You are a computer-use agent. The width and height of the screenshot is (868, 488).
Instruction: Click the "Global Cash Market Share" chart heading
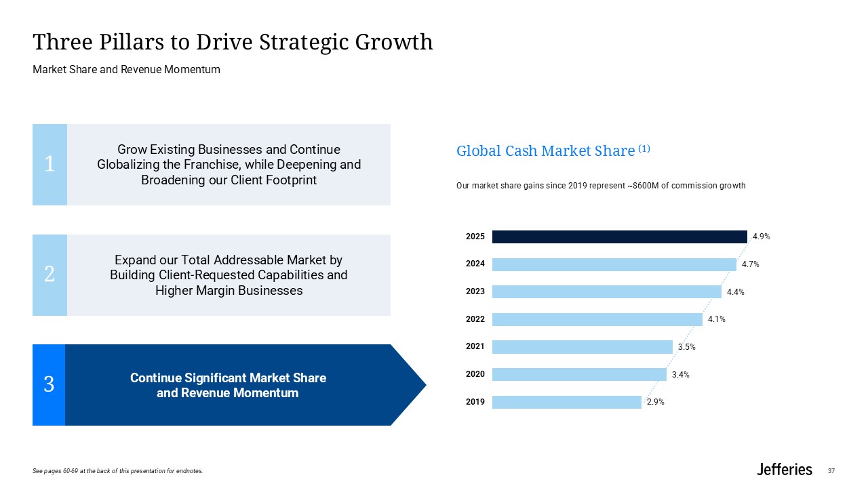(x=545, y=151)
